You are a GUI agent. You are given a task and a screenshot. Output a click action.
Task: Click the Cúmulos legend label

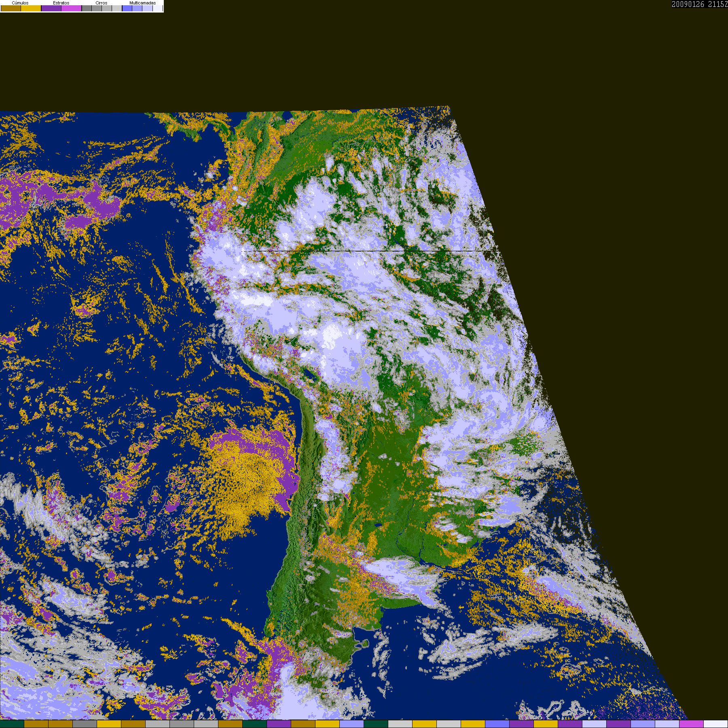pyautogui.click(x=20, y=3)
